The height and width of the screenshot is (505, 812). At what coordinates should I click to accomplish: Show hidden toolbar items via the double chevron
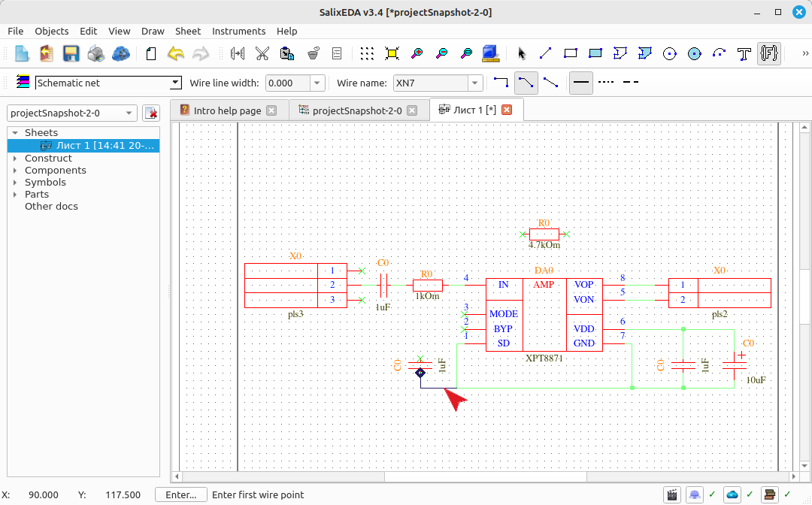(x=804, y=53)
